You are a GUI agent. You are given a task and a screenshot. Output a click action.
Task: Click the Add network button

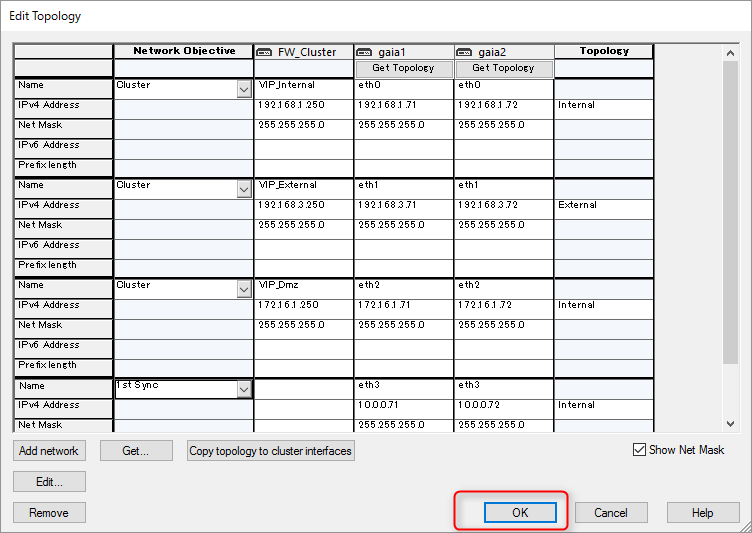click(x=49, y=451)
